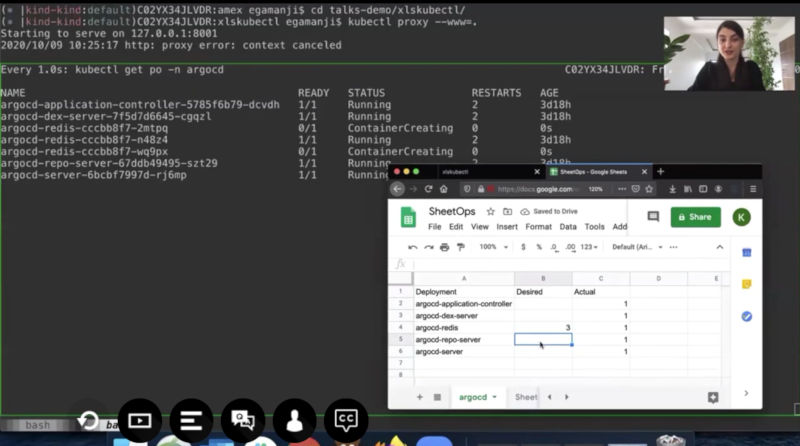Bookmark this page with the star
Viewport: 800px width, 446px height.
coord(649,189)
